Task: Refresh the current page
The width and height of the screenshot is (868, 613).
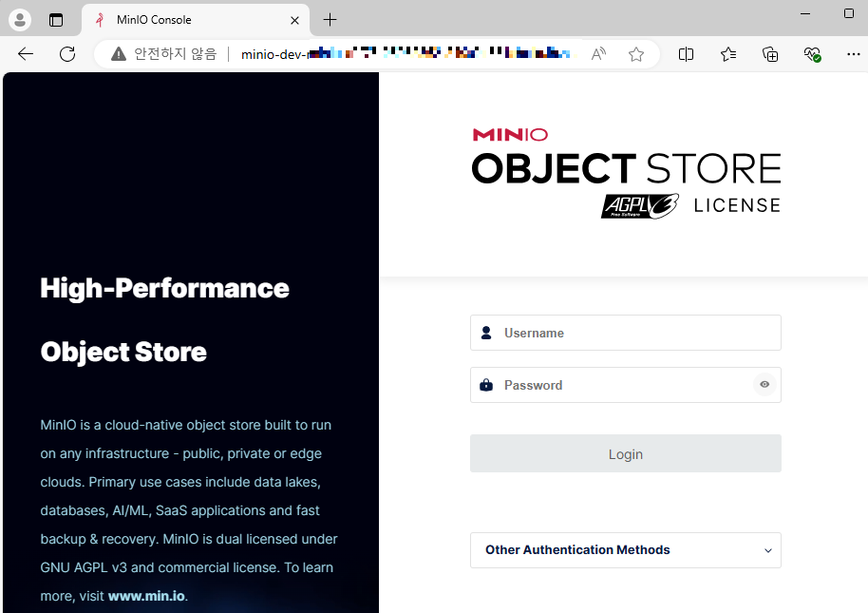Action: coord(67,54)
